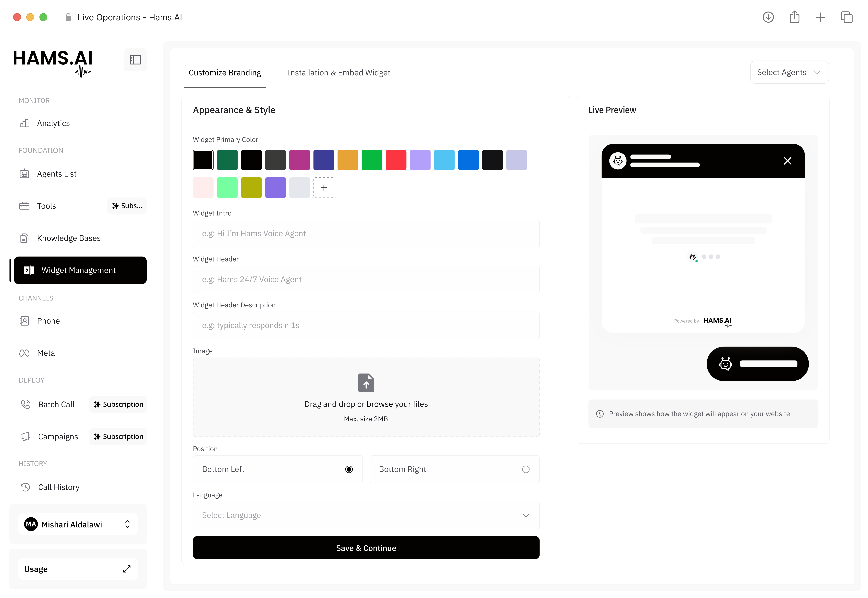Click the Widget Management panel icon

(x=29, y=270)
